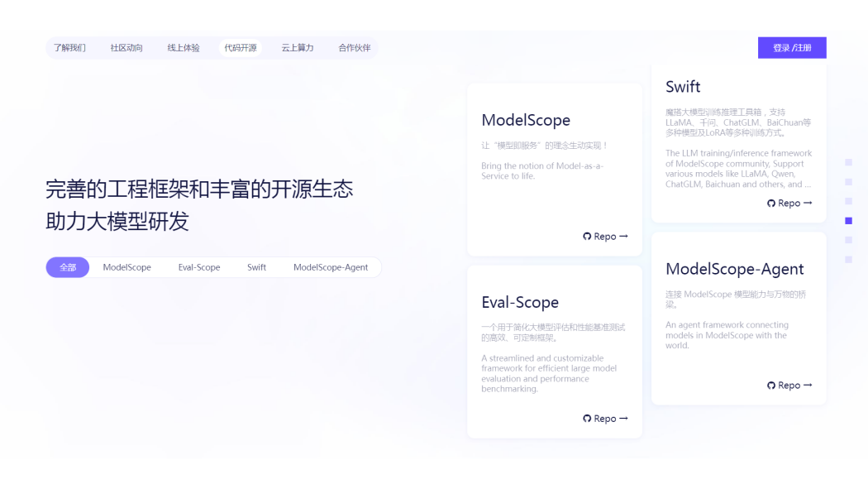This screenshot has width=868, height=489.
Task: Click the active fourth page indicator dot
Action: click(849, 220)
